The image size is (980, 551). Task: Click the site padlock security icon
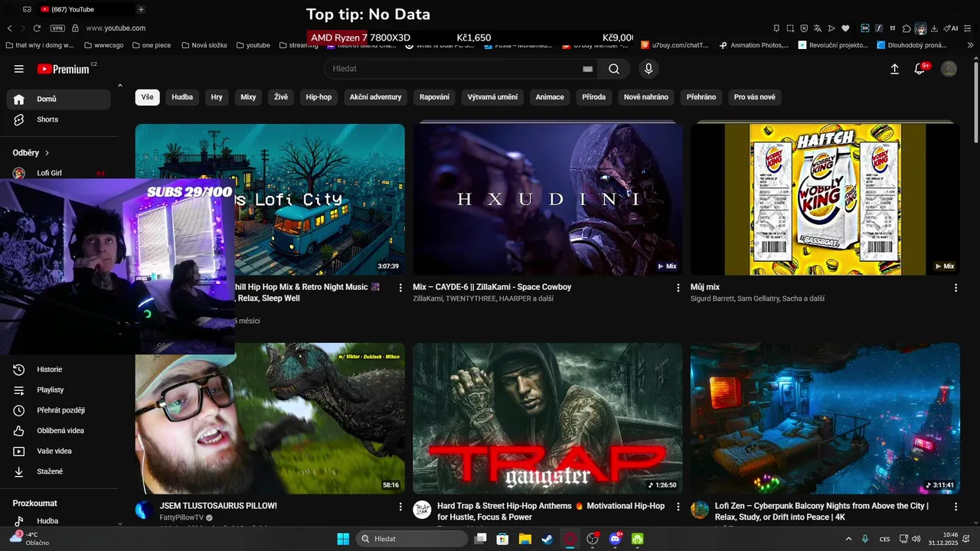tap(75, 28)
